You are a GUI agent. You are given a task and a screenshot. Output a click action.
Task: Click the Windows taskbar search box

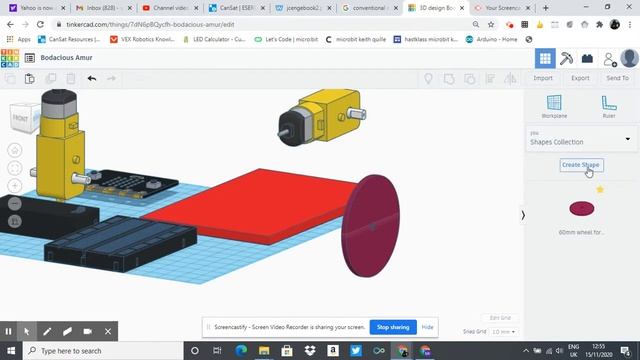[103, 351]
